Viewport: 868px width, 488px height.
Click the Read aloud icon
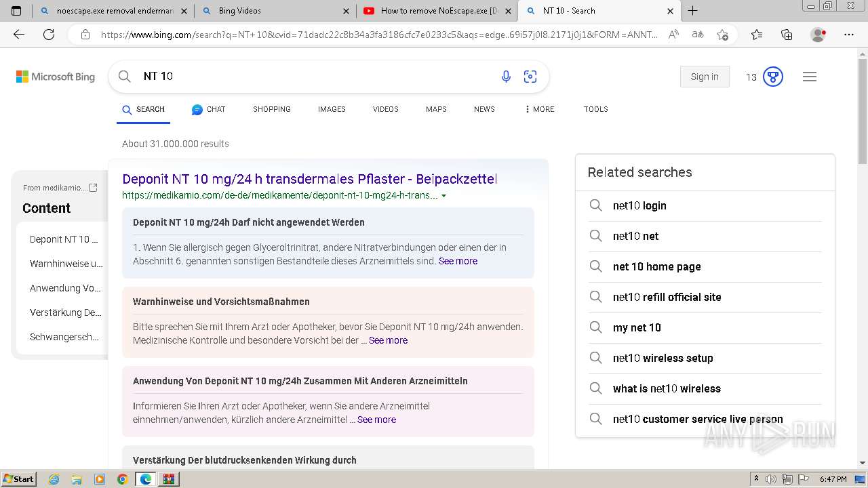(x=673, y=35)
